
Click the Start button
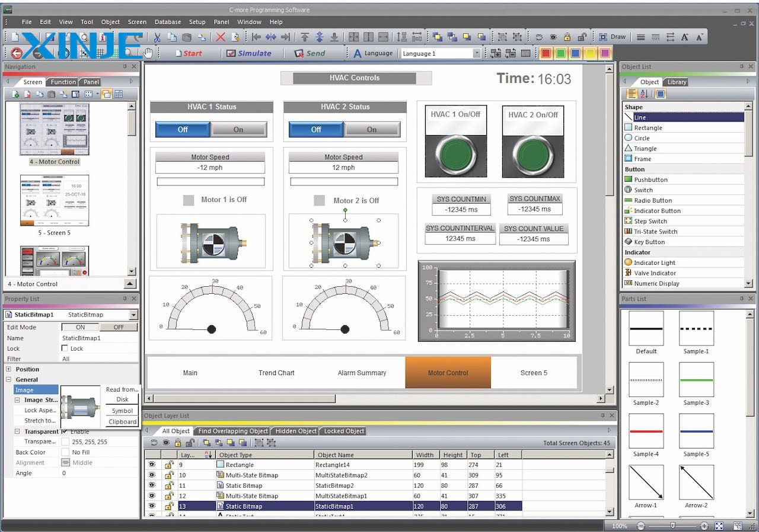pyautogui.click(x=187, y=53)
